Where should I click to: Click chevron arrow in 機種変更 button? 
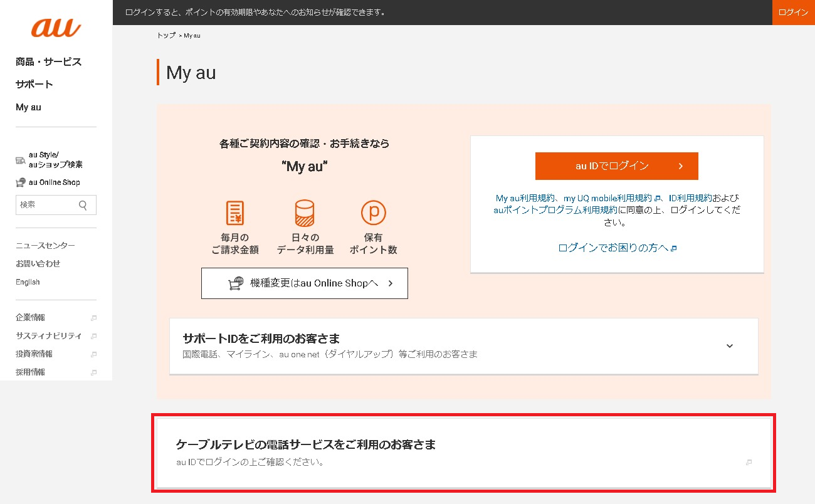coord(391,283)
